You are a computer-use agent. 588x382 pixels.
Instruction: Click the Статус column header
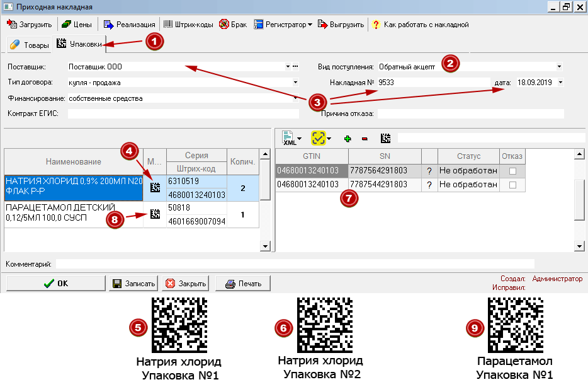pos(468,156)
